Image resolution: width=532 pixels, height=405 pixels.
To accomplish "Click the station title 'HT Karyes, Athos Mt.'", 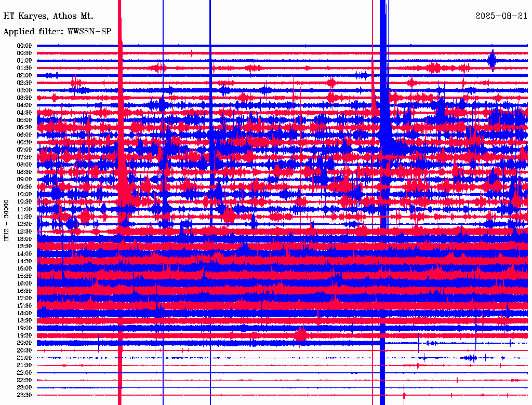I will [x=48, y=16].
